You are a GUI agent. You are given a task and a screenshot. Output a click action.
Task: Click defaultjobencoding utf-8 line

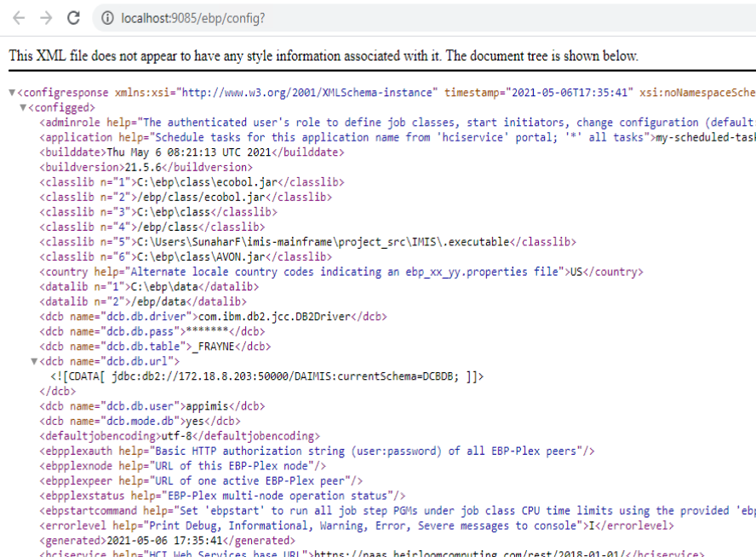(180, 436)
